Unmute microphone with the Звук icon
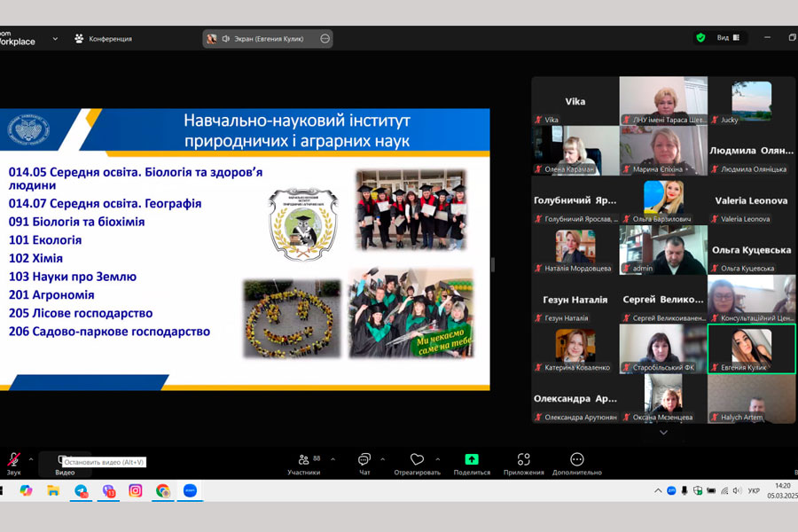The height and width of the screenshot is (532, 798). point(12,460)
